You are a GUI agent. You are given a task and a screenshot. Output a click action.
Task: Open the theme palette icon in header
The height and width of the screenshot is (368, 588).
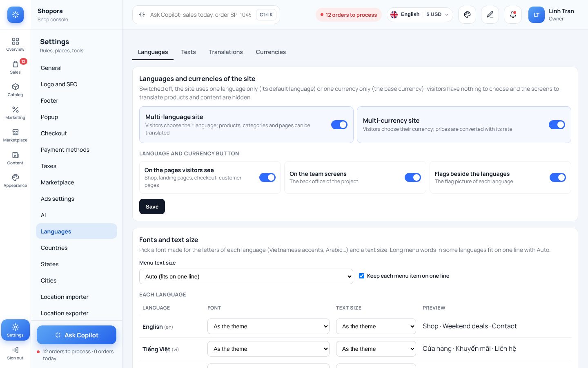point(467,15)
